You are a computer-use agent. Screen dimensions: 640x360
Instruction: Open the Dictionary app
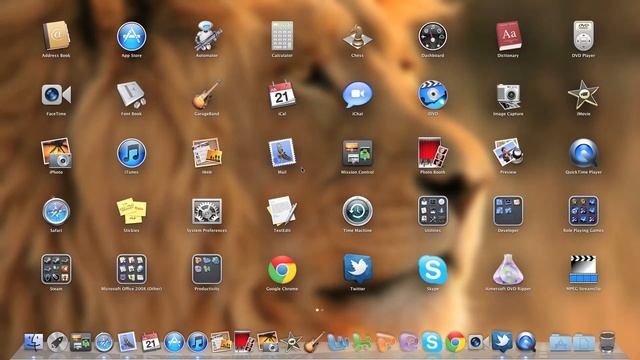point(508,36)
